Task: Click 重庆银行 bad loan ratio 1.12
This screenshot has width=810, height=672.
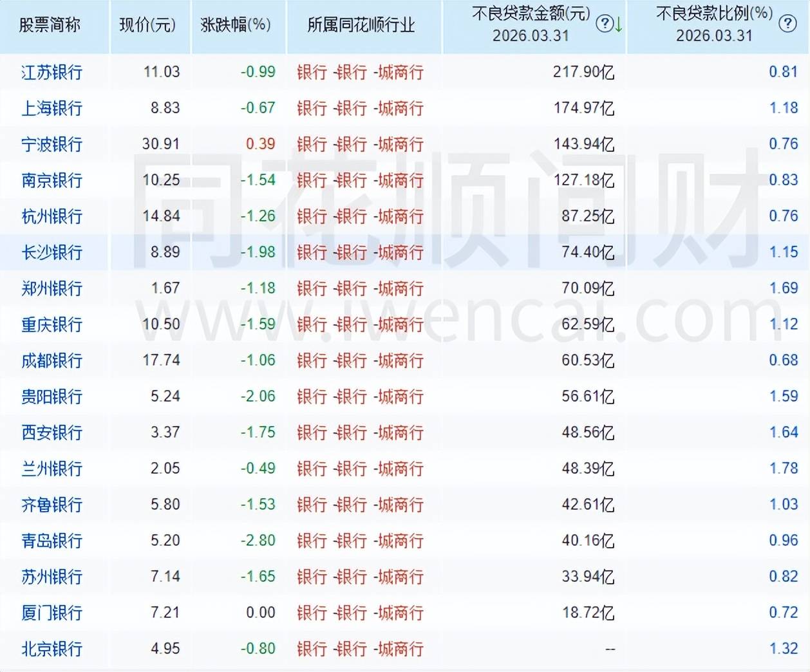Action: [784, 324]
